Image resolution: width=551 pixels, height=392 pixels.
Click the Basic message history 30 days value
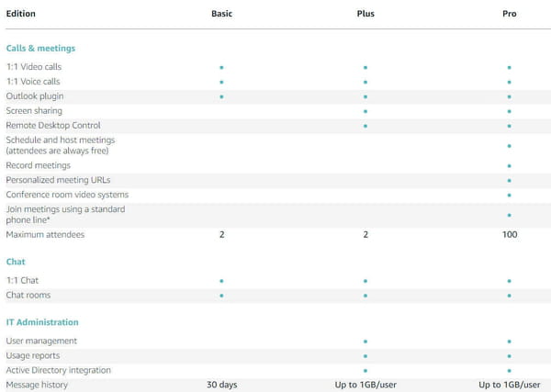pos(221,385)
